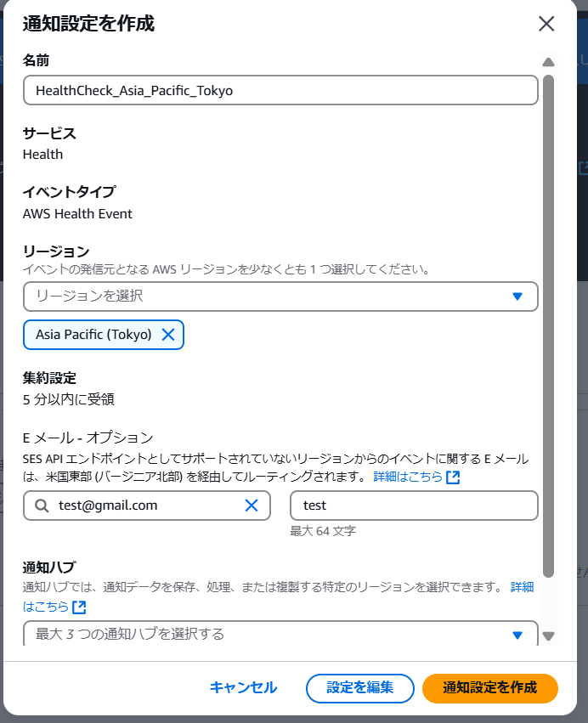588x723 pixels.
Task: Remove the Asia Pacific (Tokyo) region tag
Action: [x=168, y=335]
